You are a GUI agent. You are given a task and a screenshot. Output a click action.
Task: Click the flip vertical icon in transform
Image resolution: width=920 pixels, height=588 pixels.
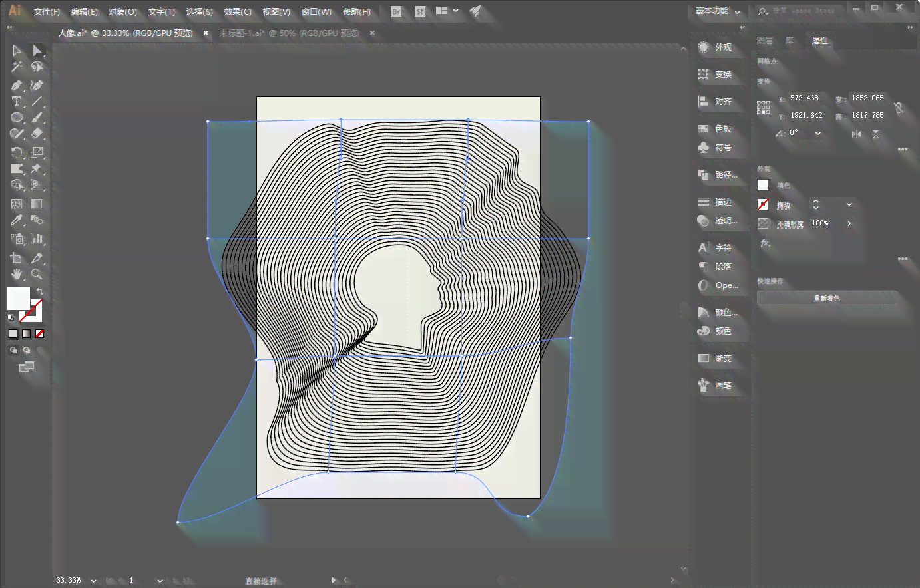point(876,134)
